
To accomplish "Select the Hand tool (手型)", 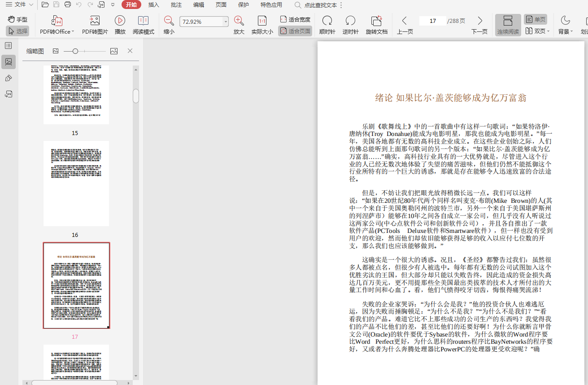I will [x=17, y=19].
